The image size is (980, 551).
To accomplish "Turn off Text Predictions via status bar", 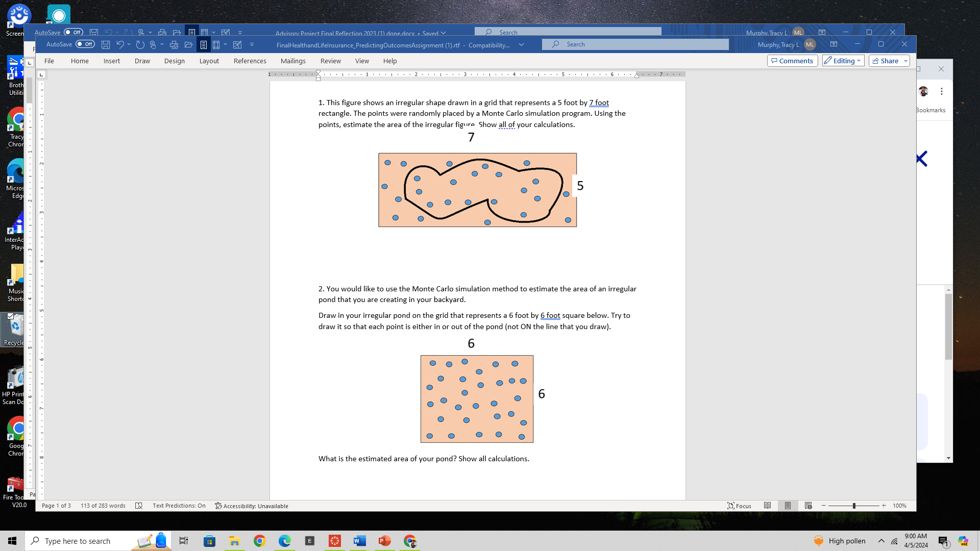I will [179, 506].
